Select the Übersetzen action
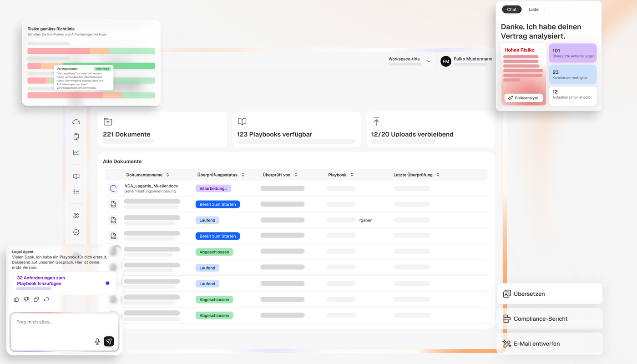This screenshot has width=637, height=364. (x=550, y=294)
